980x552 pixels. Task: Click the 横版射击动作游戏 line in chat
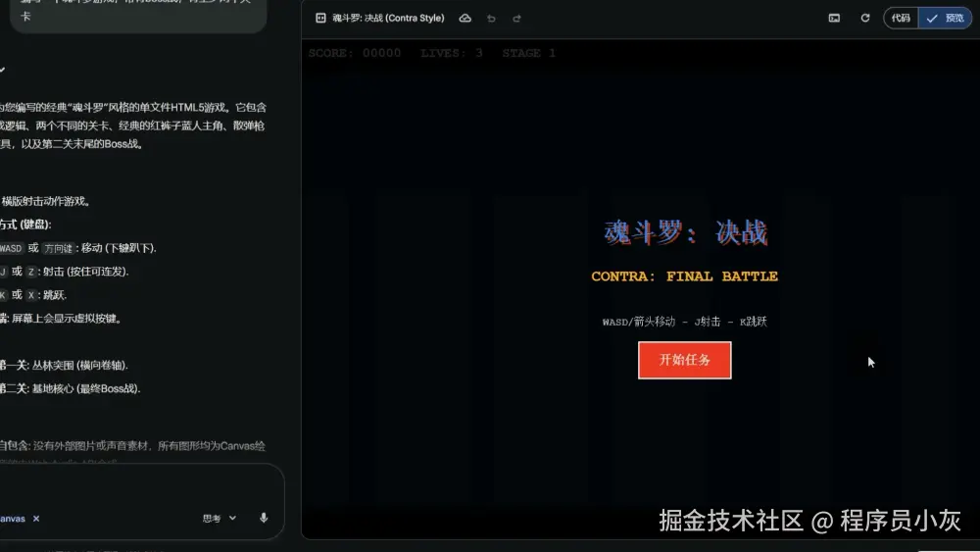pyautogui.click(x=46, y=201)
